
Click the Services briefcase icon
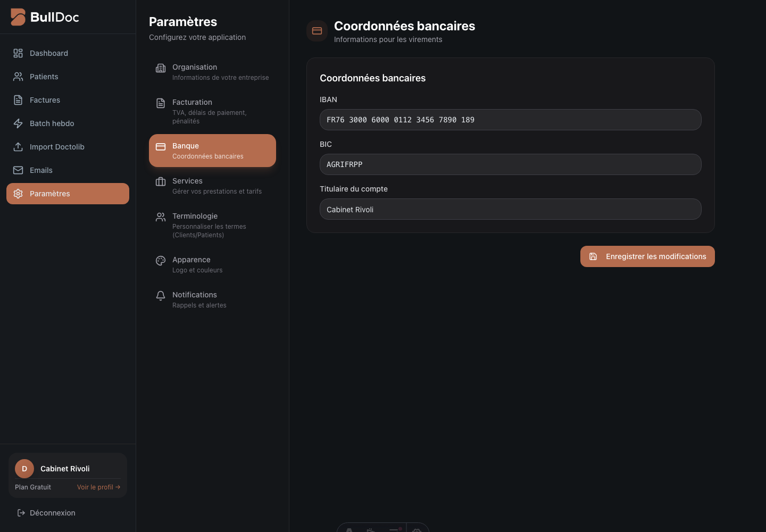tap(161, 182)
